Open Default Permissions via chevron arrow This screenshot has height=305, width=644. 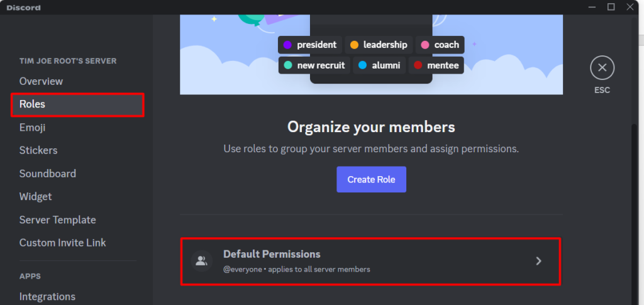tap(538, 261)
